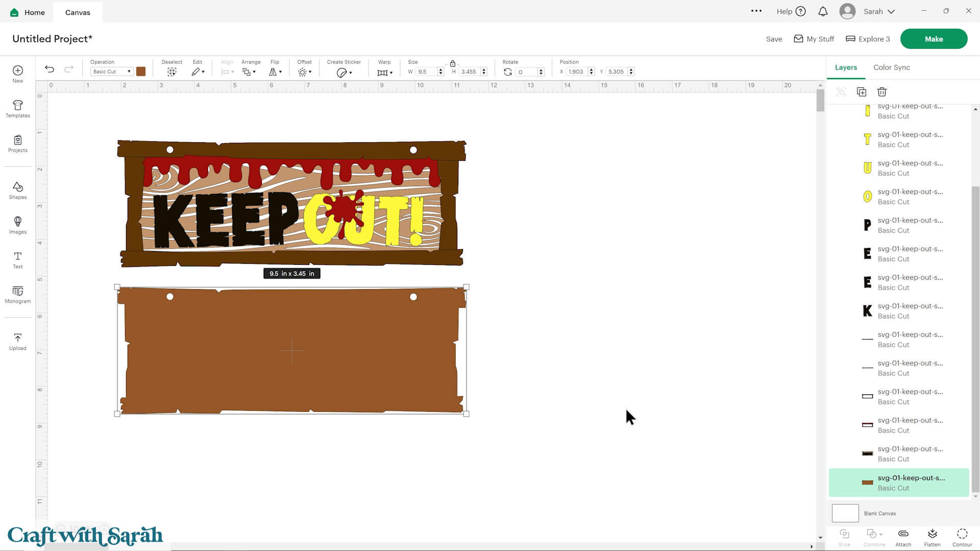Viewport: 980px width, 551px height.
Task: Click the Deselect toolbar icon
Action: pos(171,72)
